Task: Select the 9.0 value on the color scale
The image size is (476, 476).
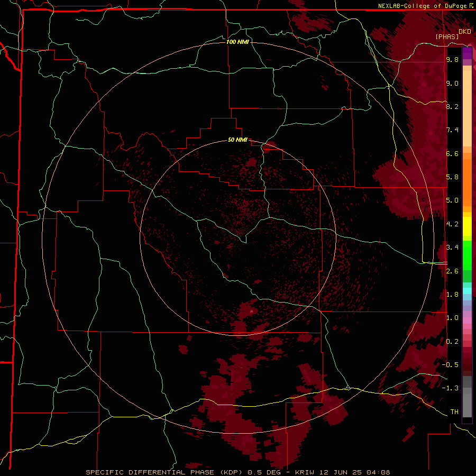Action: [452, 83]
